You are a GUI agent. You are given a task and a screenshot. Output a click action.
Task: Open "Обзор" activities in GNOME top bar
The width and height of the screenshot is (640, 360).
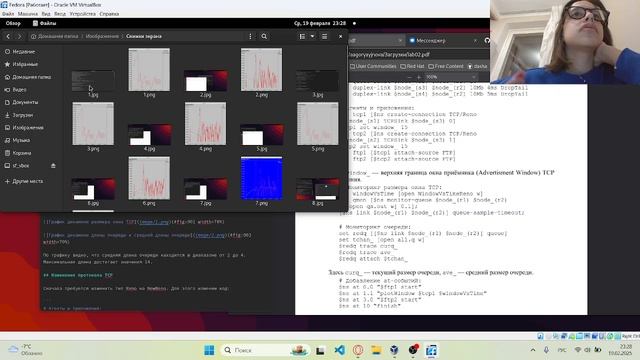coord(13,23)
